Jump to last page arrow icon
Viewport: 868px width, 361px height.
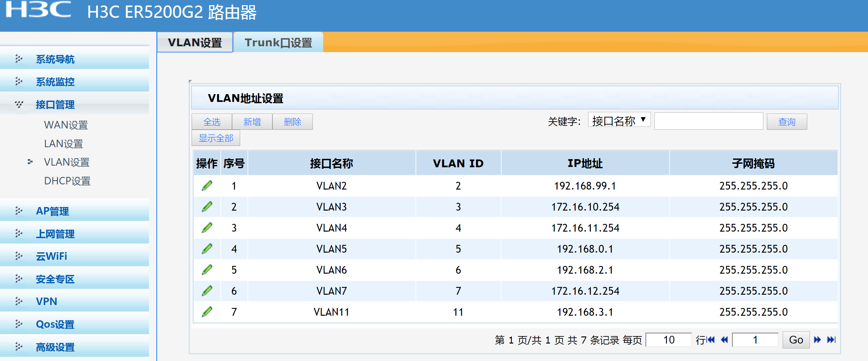831,339
